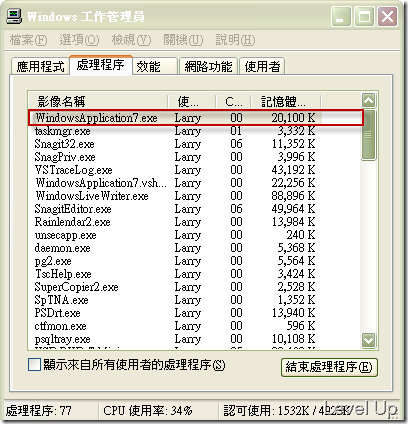Select WindowsApplication7.exe process row
The image size is (408, 424).
coord(196,118)
